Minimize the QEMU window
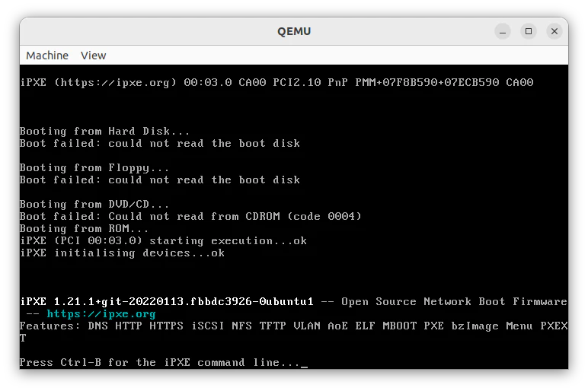Image resolution: width=588 pixels, height=391 pixels. (503, 31)
